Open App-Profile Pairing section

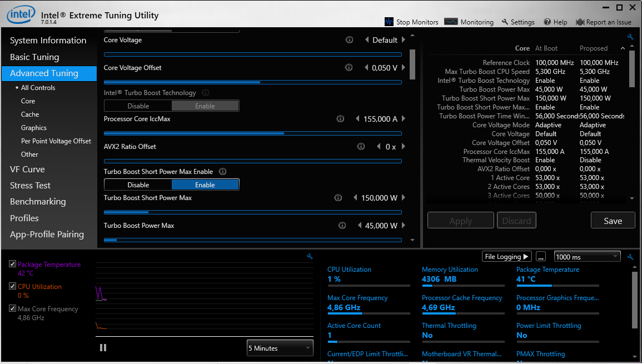coord(47,234)
